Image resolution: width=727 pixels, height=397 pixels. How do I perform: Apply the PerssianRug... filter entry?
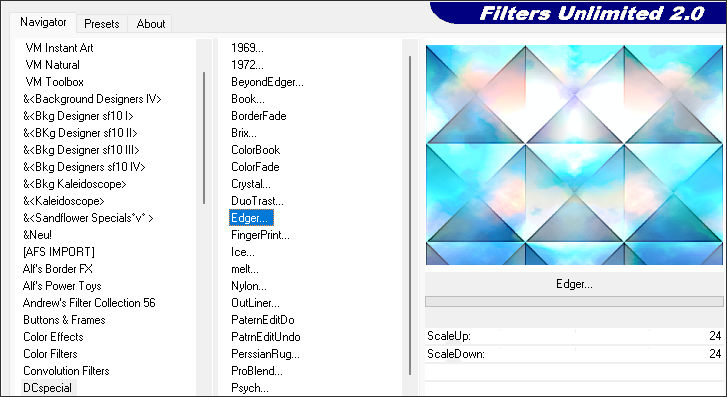click(265, 354)
